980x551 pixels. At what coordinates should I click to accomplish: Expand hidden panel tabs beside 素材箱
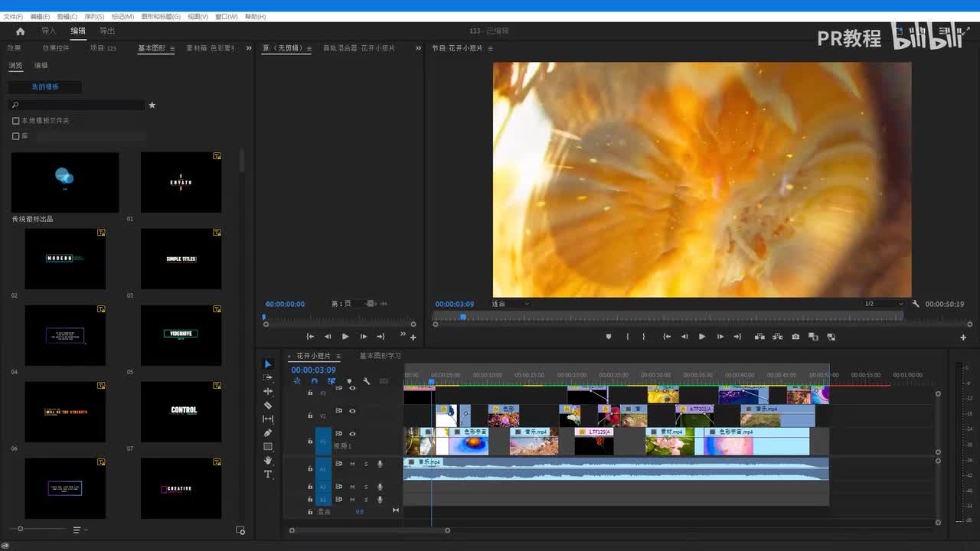click(x=248, y=48)
